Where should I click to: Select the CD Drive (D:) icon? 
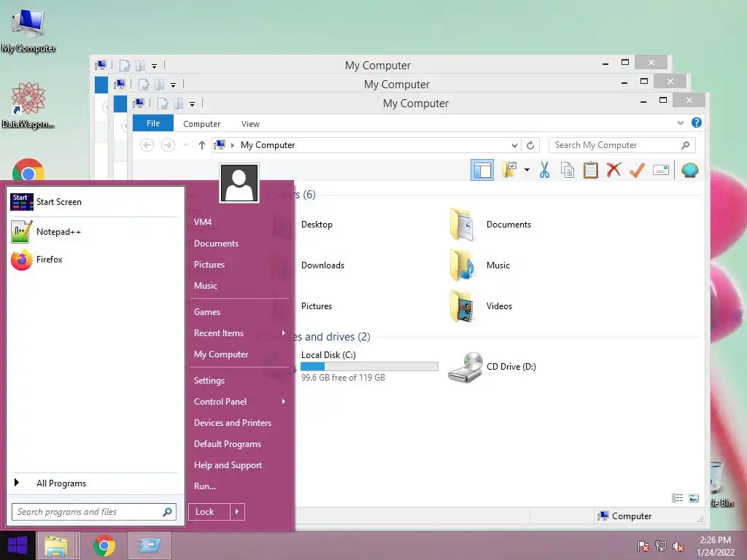pos(465,367)
